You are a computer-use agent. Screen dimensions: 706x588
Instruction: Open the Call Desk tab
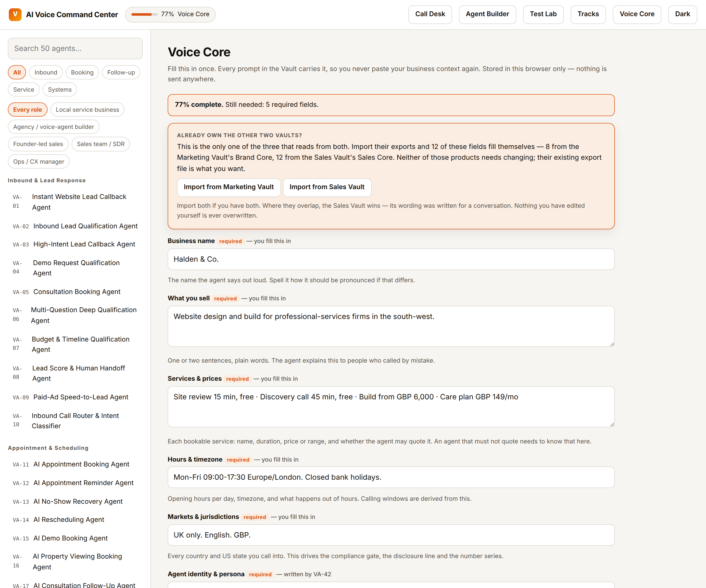[x=430, y=14]
